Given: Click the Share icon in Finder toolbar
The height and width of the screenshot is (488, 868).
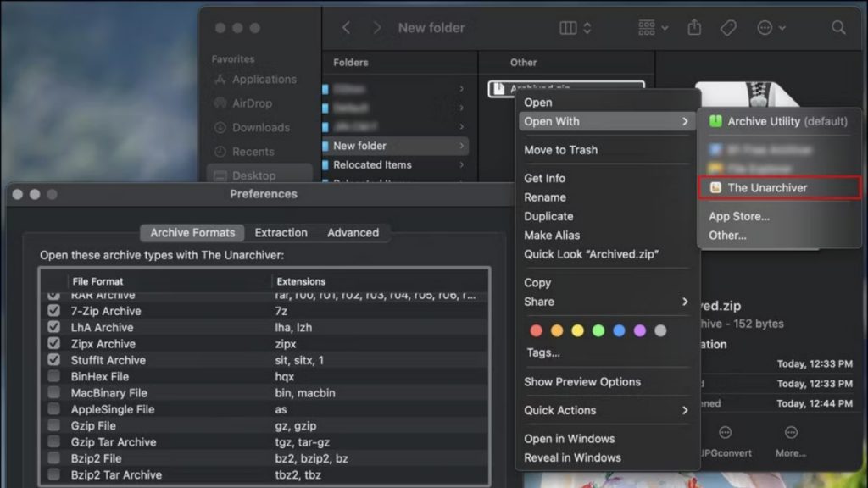Looking at the screenshot, I should 694,28.
